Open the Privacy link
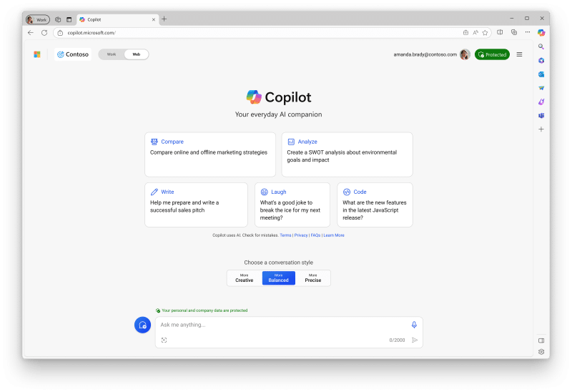572x392 pixels. pyautogui.click(x=301, y=235)
